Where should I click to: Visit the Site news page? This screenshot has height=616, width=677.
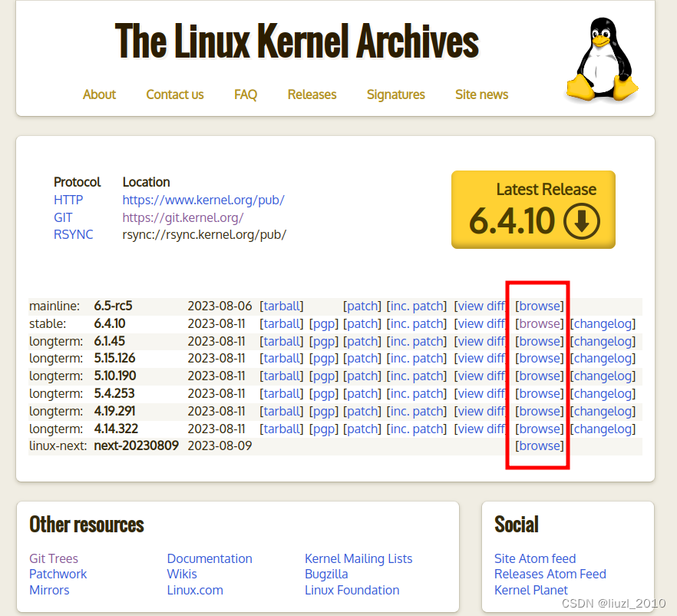(x=481, y=94)
